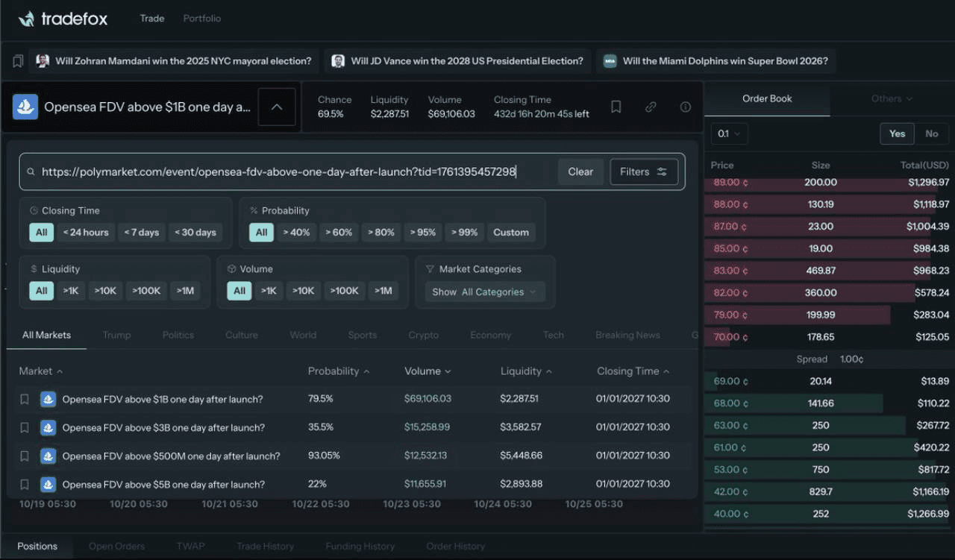This screenshot has height=560, width=955.
Task: Choose the > 80% probability filter
Action: coord(381,232)
